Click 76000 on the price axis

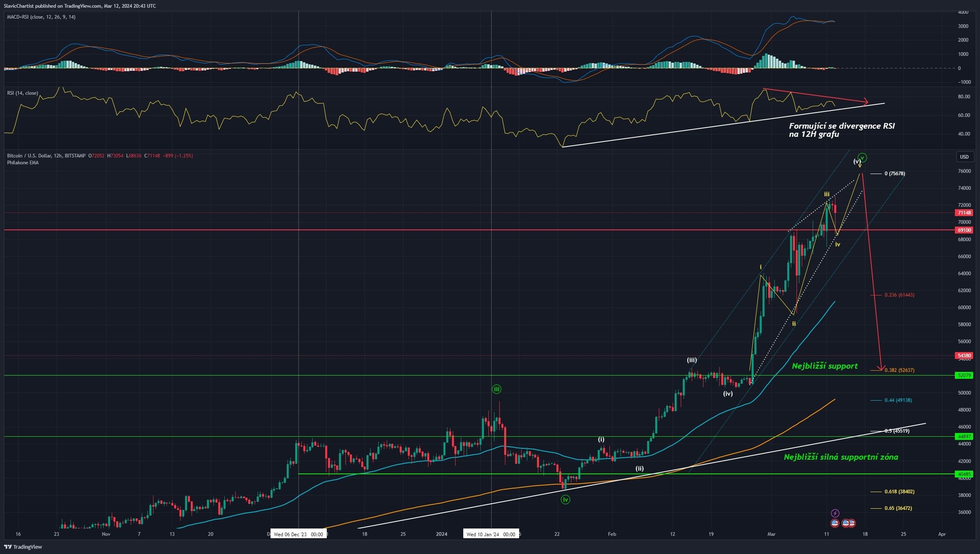tap(964, 171)
